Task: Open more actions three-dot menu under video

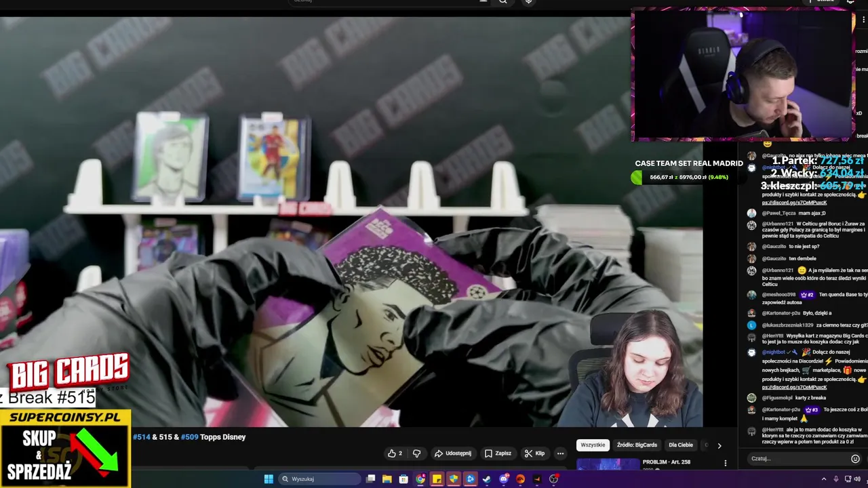Action: coord(560,453)
